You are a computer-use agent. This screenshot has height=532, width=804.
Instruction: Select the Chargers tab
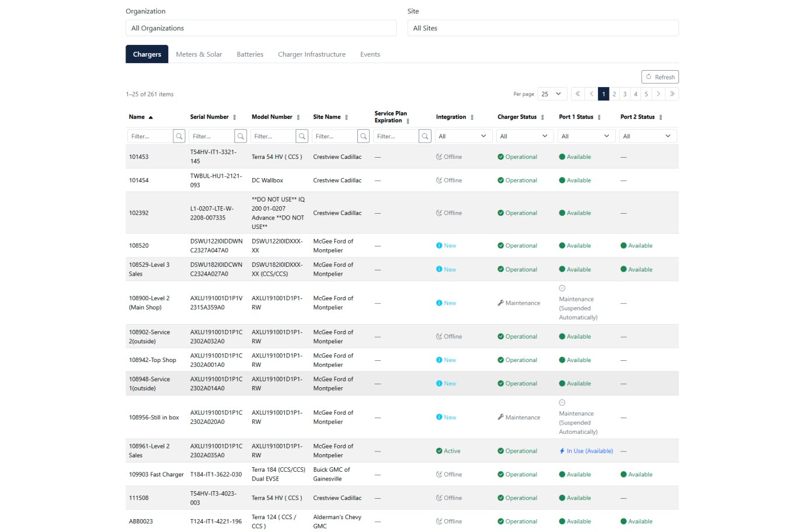(147, 54)
